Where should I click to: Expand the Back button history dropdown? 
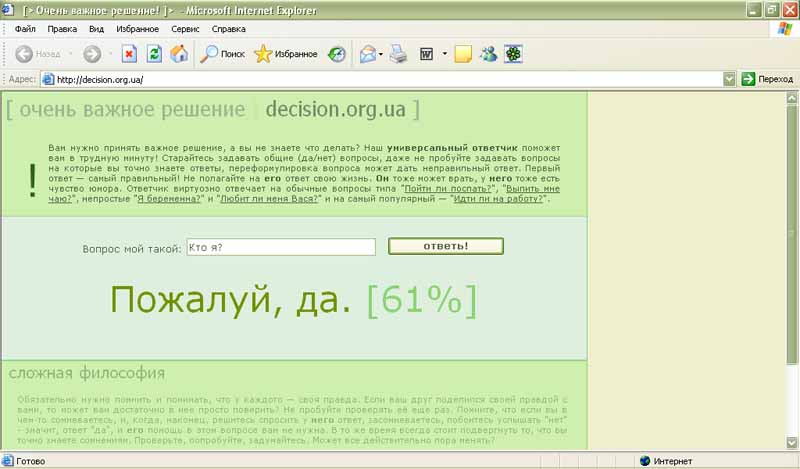point(71,54)
